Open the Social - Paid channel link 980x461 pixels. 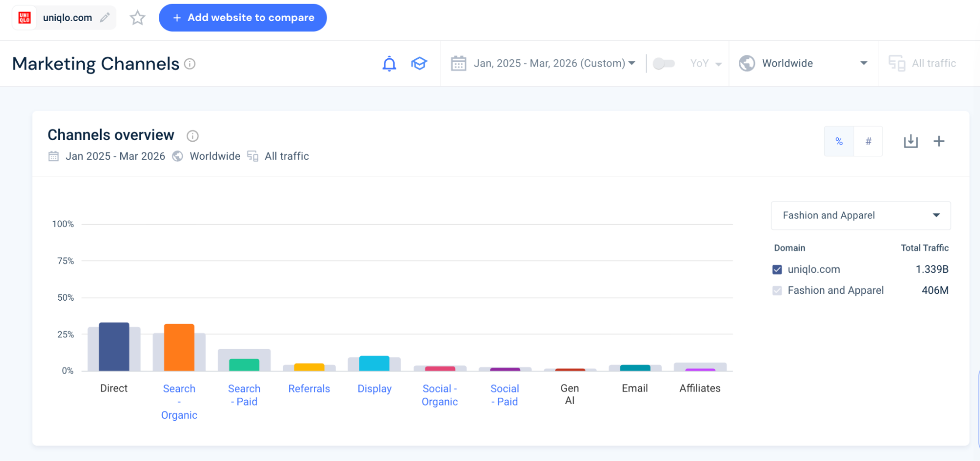(x=505, y=395)
